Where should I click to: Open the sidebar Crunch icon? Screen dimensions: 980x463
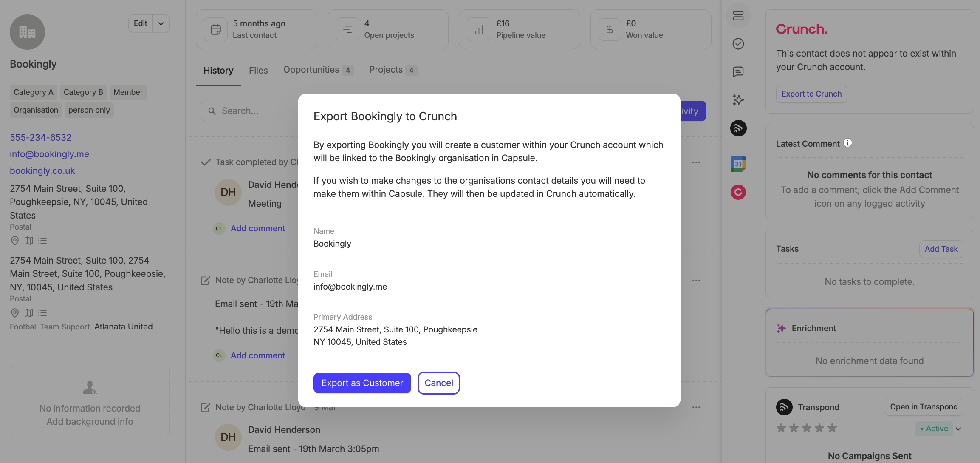pyautogui.click(x=738, y=192)
